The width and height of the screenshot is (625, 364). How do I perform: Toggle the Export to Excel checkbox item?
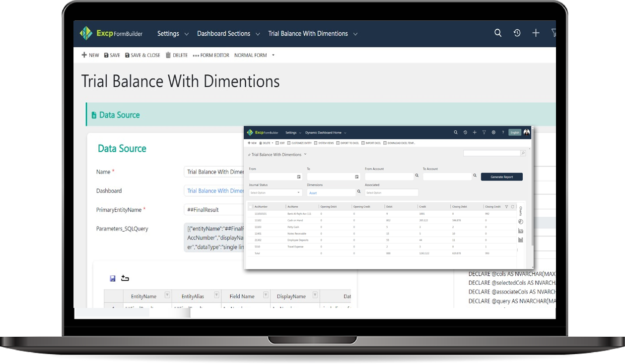point(338,143)
